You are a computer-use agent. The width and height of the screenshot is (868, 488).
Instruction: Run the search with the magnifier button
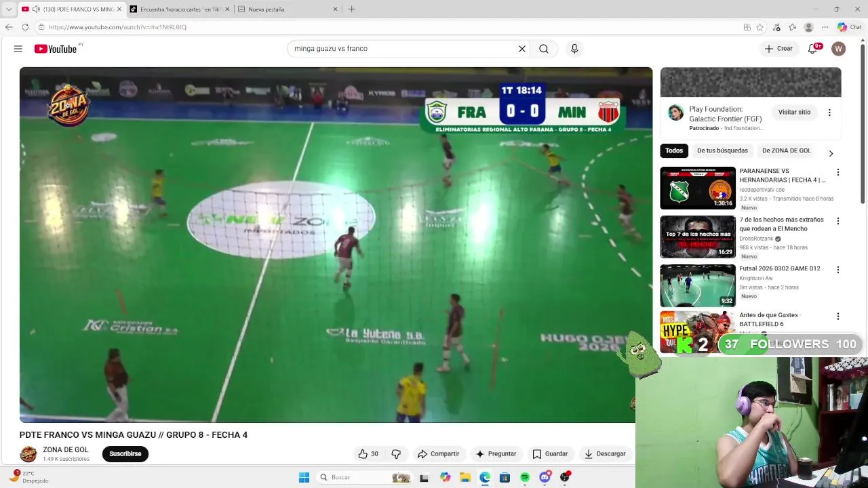click(x=544, y=49)
